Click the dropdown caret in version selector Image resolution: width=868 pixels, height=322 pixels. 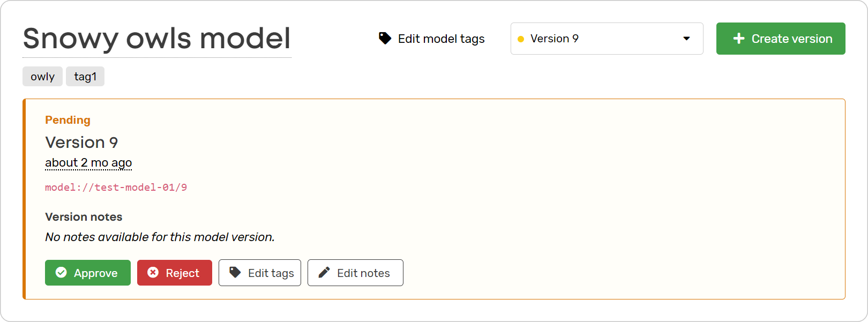[686, 39]
